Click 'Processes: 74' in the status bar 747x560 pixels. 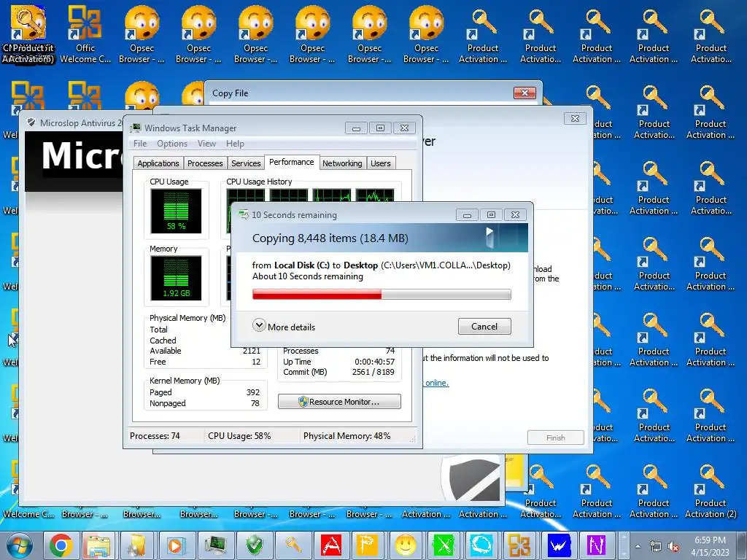[155, 436]
